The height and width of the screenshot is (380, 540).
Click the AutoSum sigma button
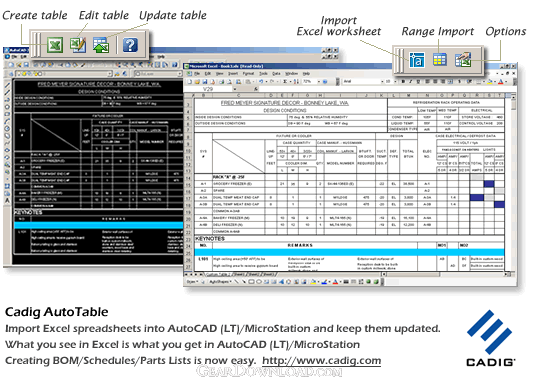(x=285, y=82)
